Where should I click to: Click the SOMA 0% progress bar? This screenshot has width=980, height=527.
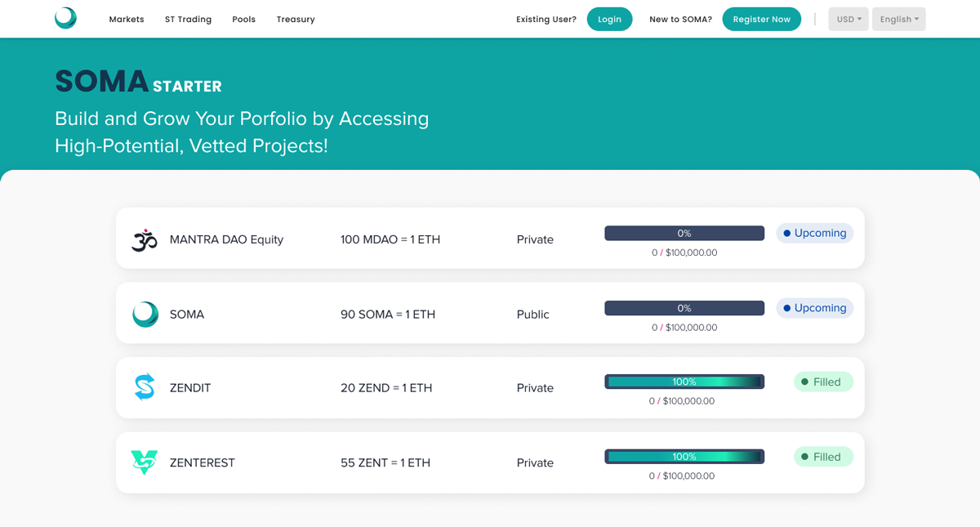pos(684,308)
